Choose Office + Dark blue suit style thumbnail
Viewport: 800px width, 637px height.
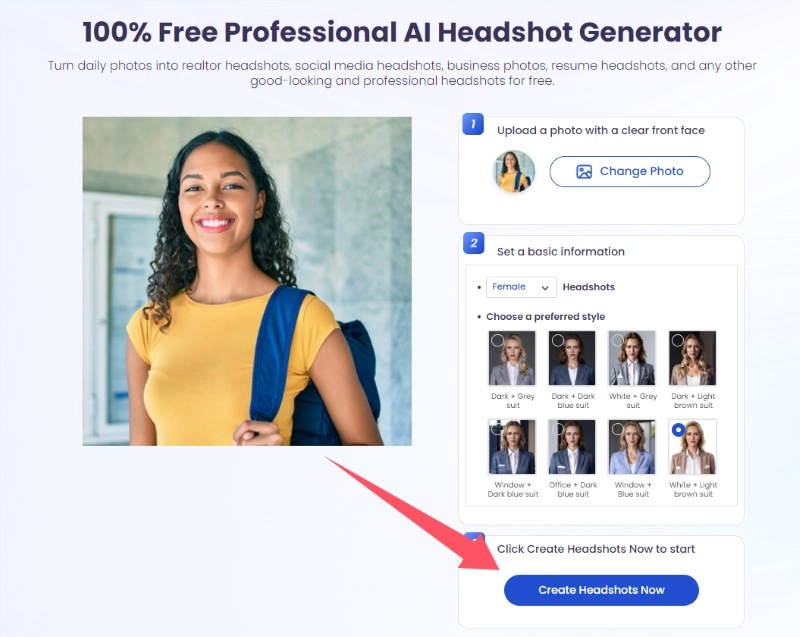(x=572, y=447)
